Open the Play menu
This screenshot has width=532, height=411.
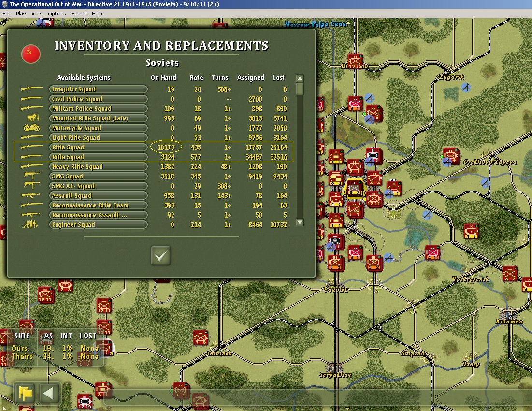coord(21,14)
